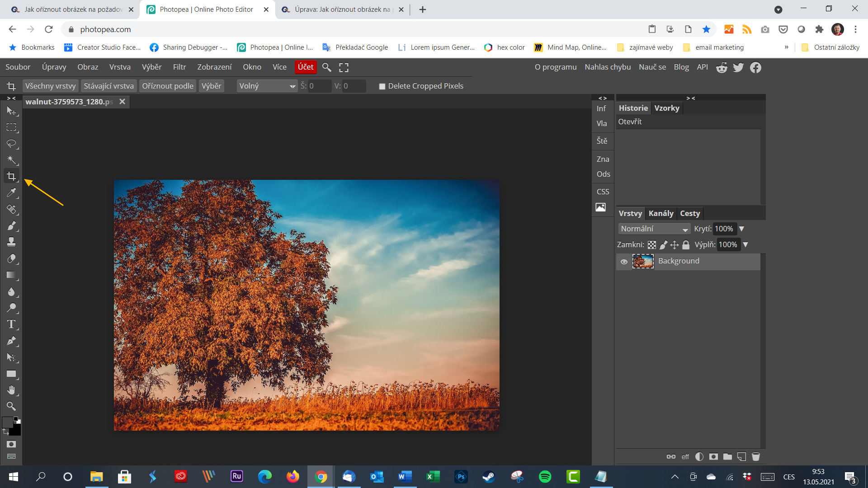Click on Background layer thumbnail
The height and width of the screenshot is (488, 868).
click(643, 261)
